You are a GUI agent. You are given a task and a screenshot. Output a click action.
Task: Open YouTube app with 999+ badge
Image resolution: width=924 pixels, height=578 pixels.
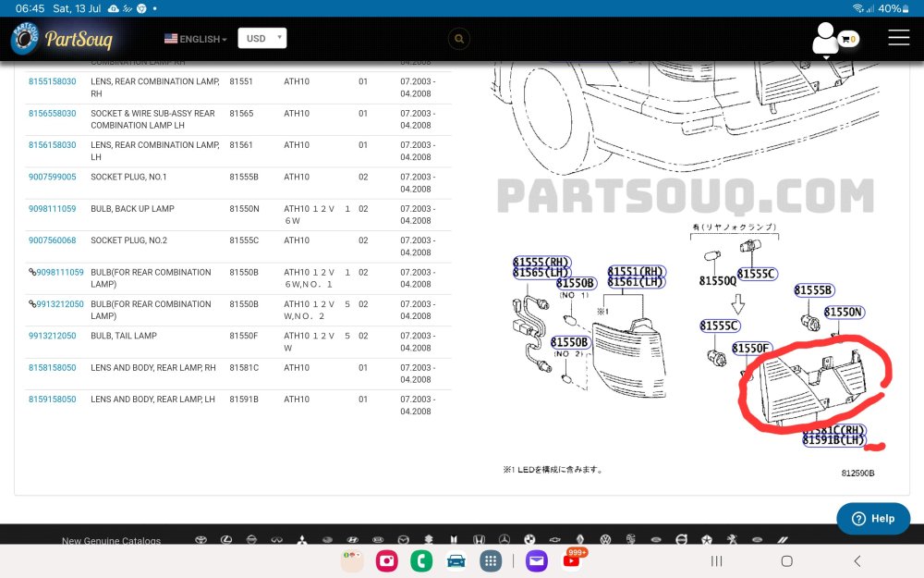coord(572,560)
